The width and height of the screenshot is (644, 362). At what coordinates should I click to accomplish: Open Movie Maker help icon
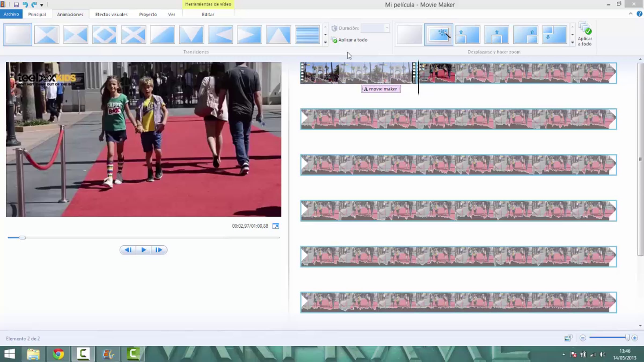click(x=639, y=14)
